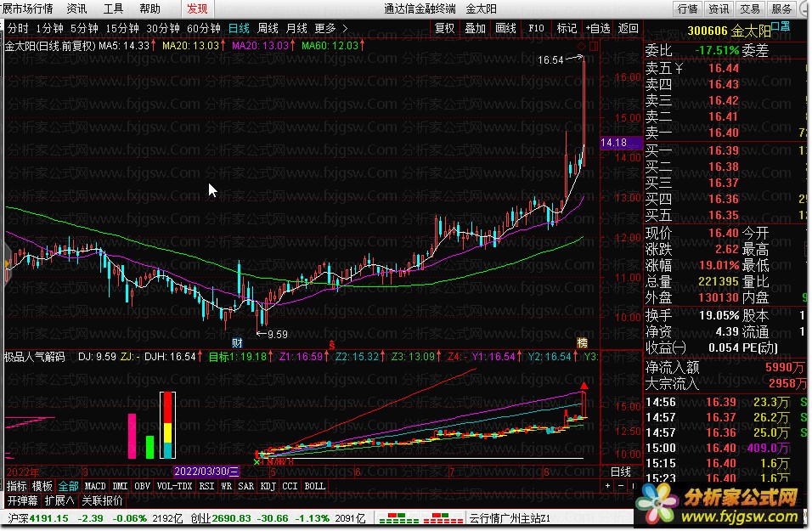Open the 指标 indicator selector
The width and height of the screenshot is (812, 531).
[17, 486]
